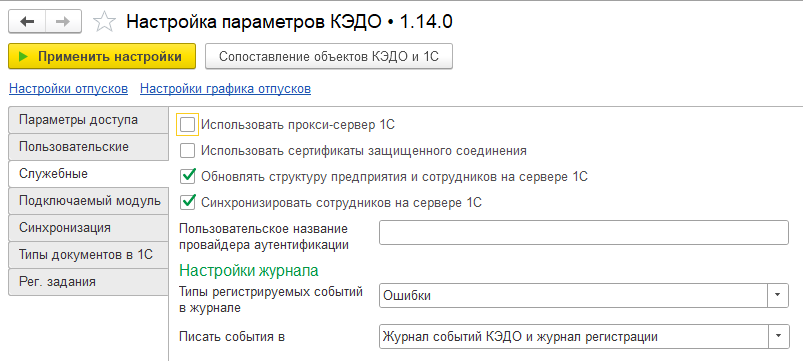Click the provider authentication name input field
The height and width of the screenshot is (361, 803).
click(x=584, y=233)
